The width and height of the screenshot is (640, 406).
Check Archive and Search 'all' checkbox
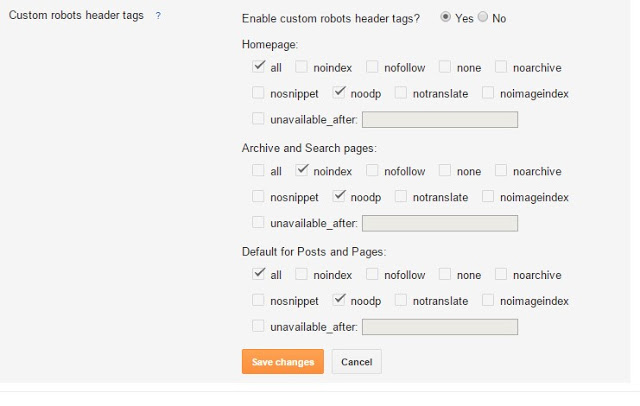(258, 170)
